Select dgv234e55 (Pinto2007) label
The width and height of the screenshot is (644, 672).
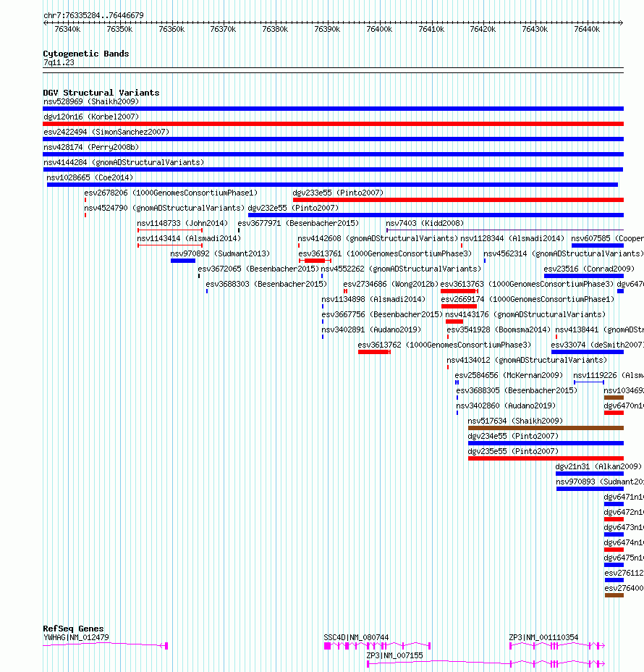tap(513, 436)
